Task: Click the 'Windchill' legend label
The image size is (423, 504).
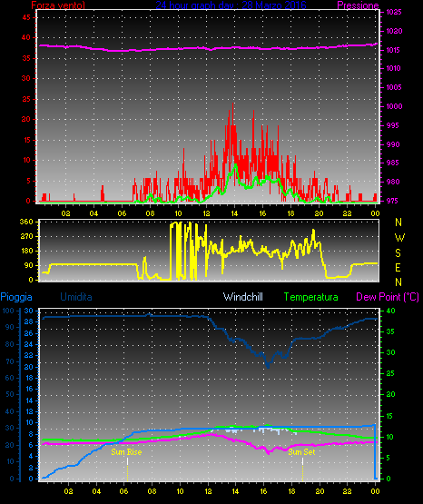Action: (242, 297)
